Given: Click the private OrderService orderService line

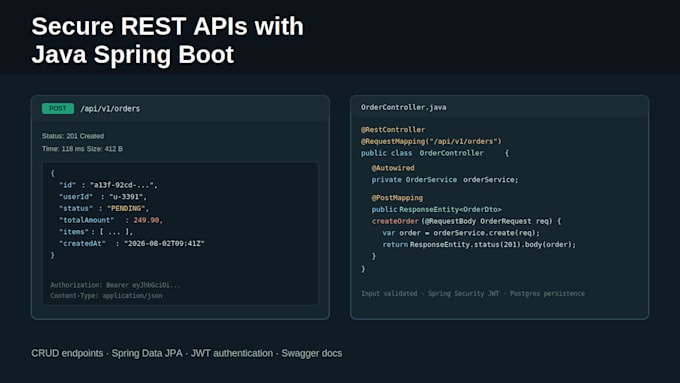Looking at the screenshot, I should 445,180.
